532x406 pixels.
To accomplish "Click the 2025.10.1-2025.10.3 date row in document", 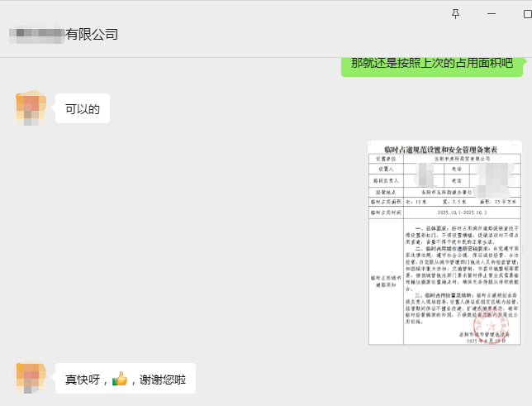I will tap(460, 212).
